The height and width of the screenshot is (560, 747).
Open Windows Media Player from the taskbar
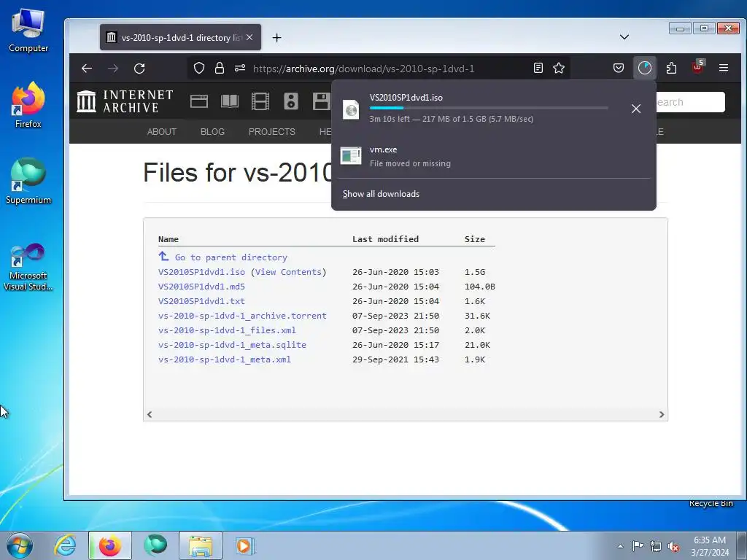(245, 545)
